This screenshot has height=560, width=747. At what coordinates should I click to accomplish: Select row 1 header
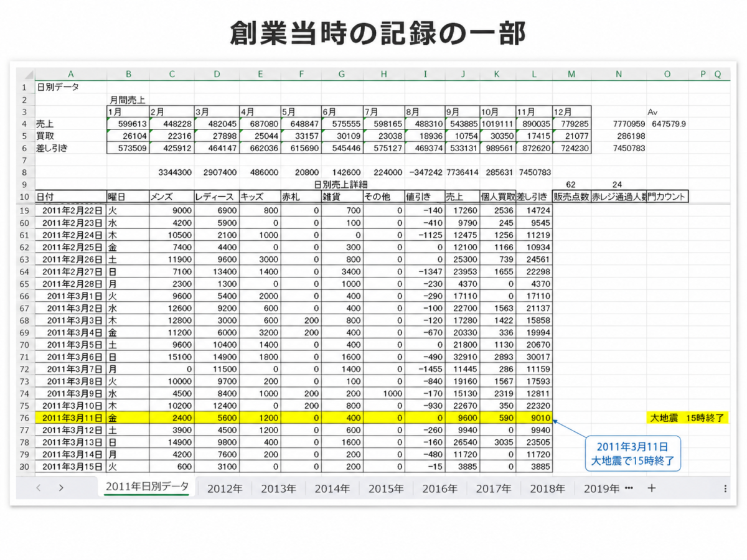24,87
